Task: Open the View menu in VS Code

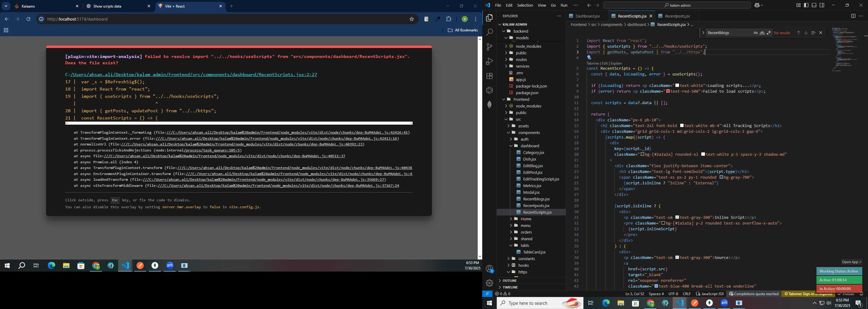Action: 542,5
